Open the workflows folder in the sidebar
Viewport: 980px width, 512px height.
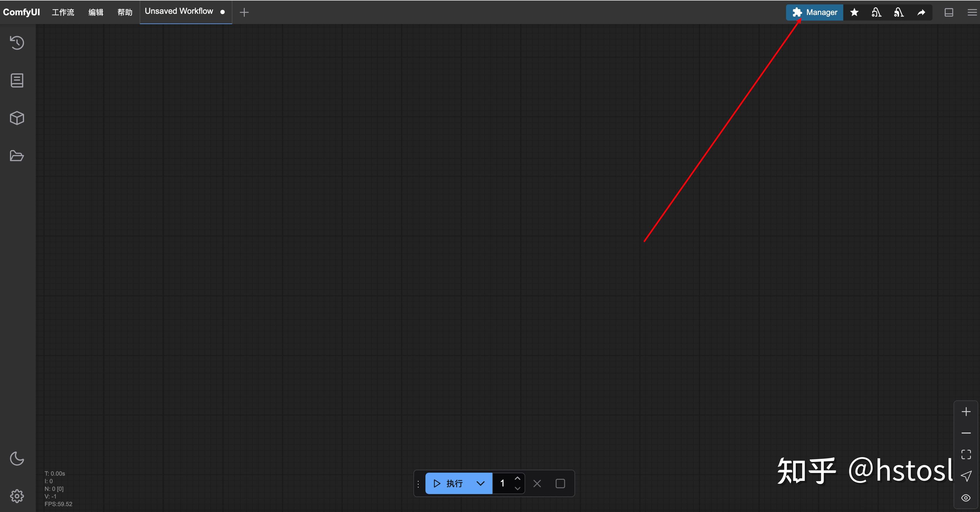(x=17, y=156)
